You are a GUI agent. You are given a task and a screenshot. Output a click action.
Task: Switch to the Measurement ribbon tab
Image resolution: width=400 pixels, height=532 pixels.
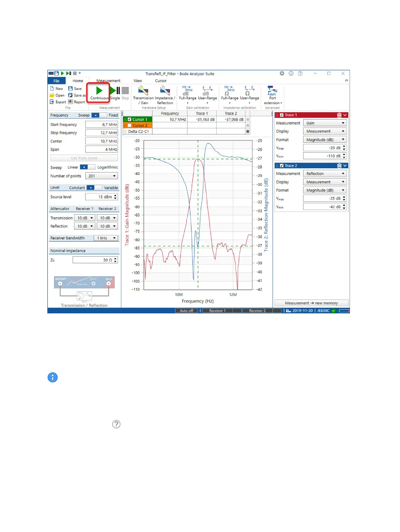tap(108, 81)
